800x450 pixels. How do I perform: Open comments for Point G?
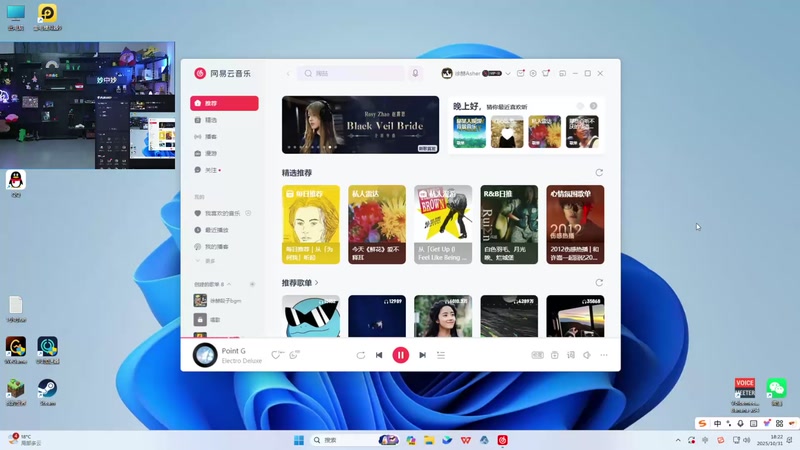click(294, 355)
